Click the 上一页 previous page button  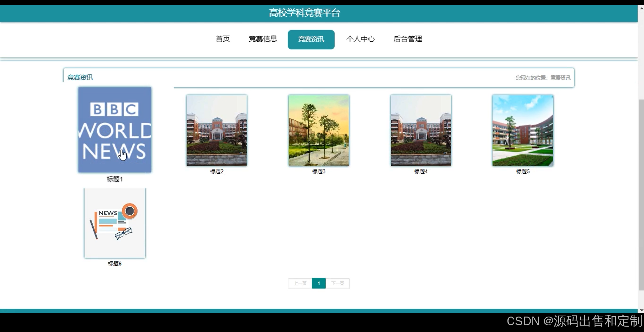[x=300, y=283]
